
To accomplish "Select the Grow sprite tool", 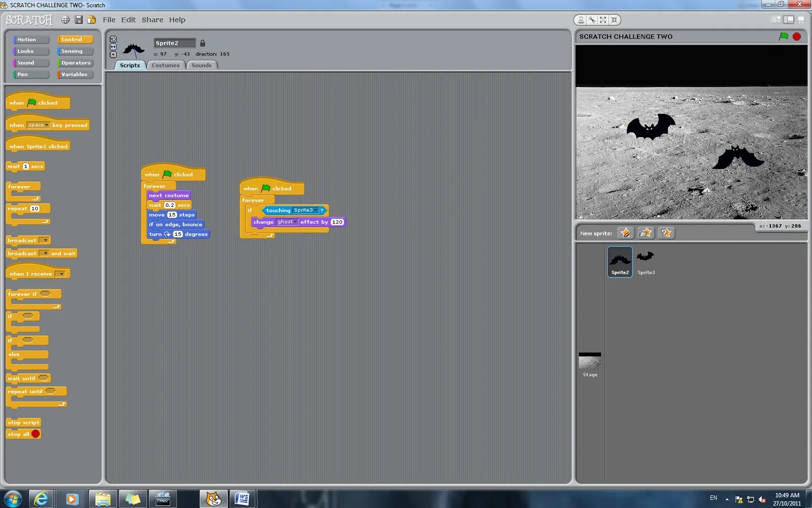I will tap(603, 20).
